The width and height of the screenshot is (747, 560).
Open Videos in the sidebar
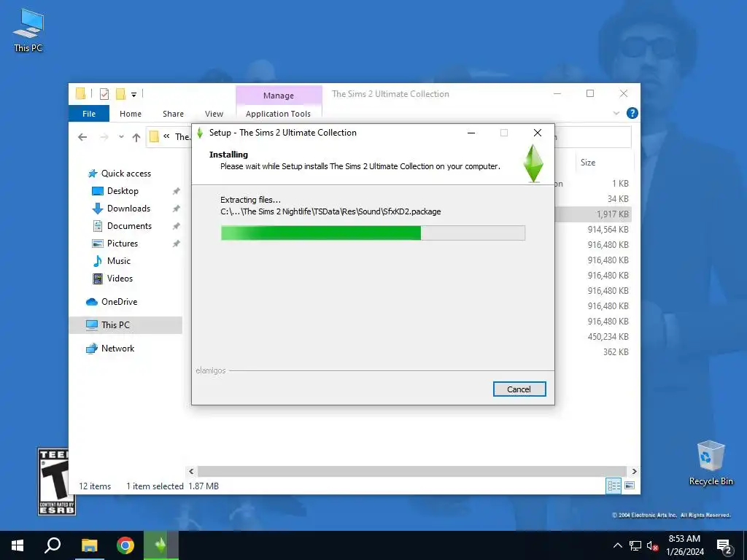(x=120, y=279)
